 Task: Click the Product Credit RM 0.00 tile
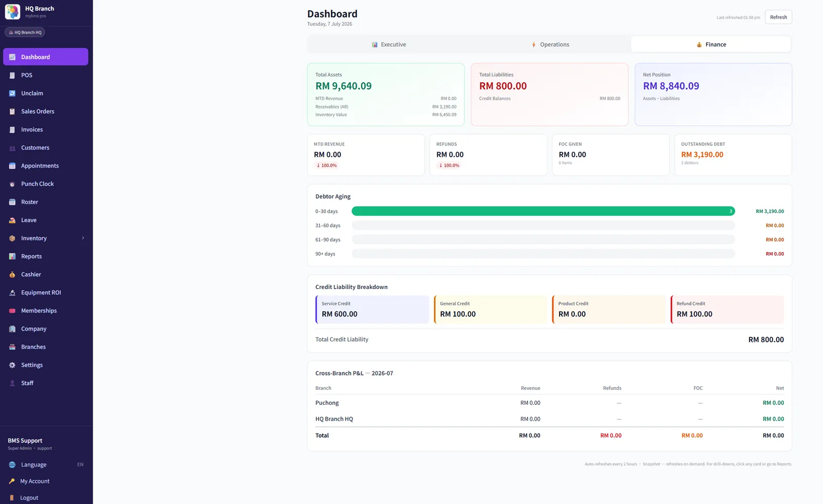tap(609, 310)
